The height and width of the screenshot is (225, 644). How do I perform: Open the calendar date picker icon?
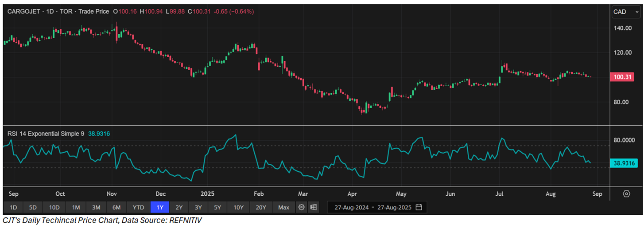point(419,207)
